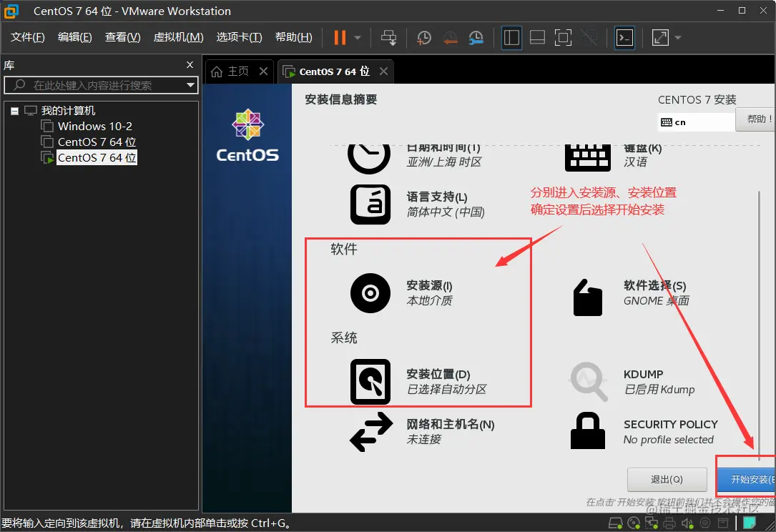
Task: Click the 网络和主机名(N) label
Action: pos(451,424)
